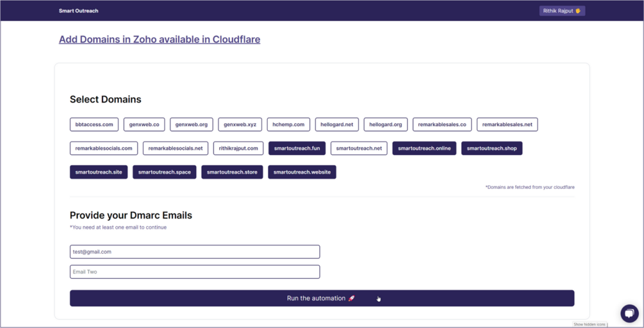644x328 pixels.
Task: Open Rithik Rajput user menu button
Action: 562,11
